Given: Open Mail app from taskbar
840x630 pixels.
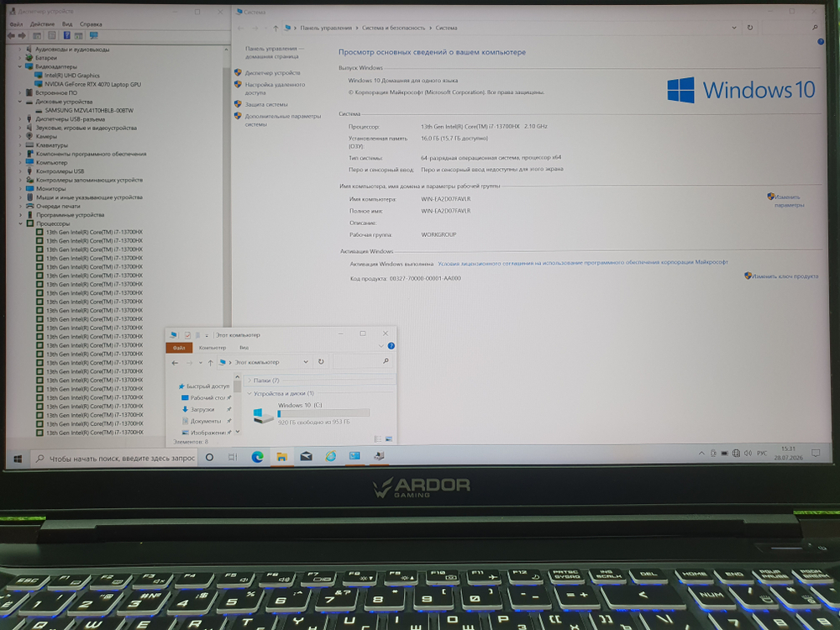Looking at the screenshot, I should click(x=306, y=456).
